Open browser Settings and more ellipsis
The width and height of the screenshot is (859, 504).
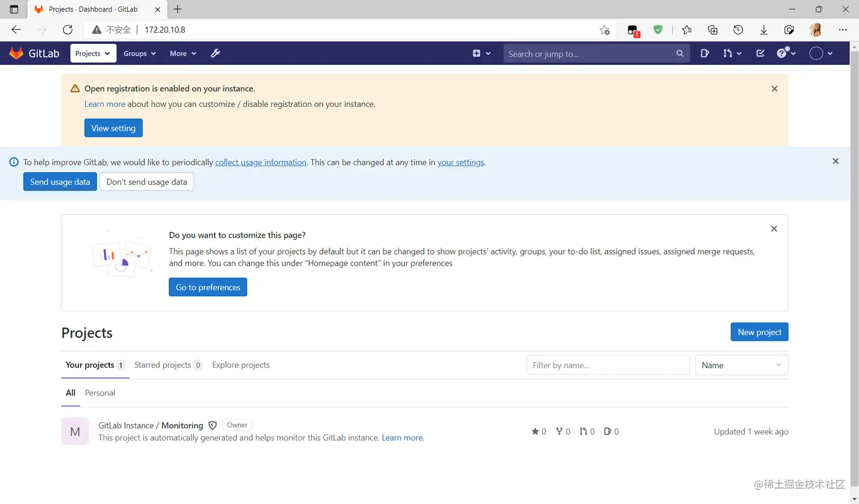pyautogui.click(x=843, y=30)
